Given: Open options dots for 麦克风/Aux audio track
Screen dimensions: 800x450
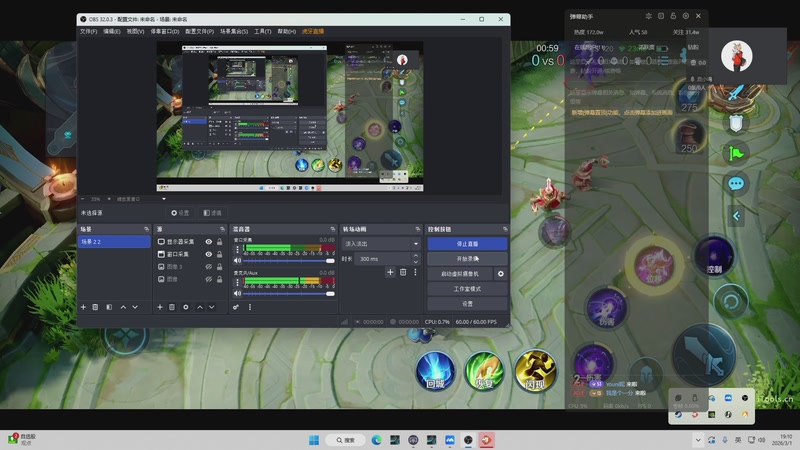Looking at the screenshot, I should coord(237,282).
